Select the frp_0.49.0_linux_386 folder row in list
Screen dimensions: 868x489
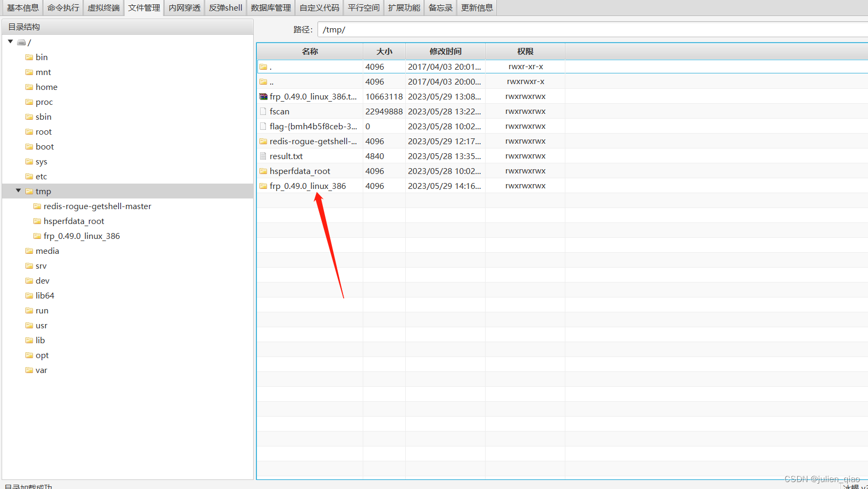tap(562, 186)
